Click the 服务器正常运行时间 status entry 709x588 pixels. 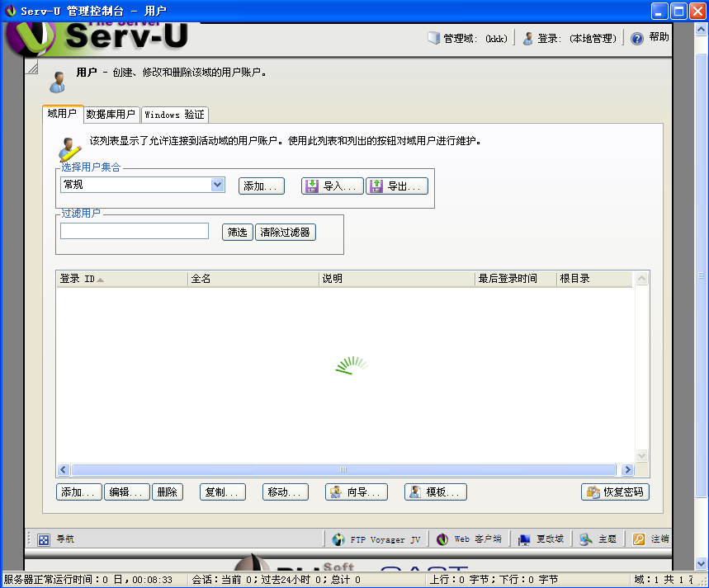pos(88,580)
